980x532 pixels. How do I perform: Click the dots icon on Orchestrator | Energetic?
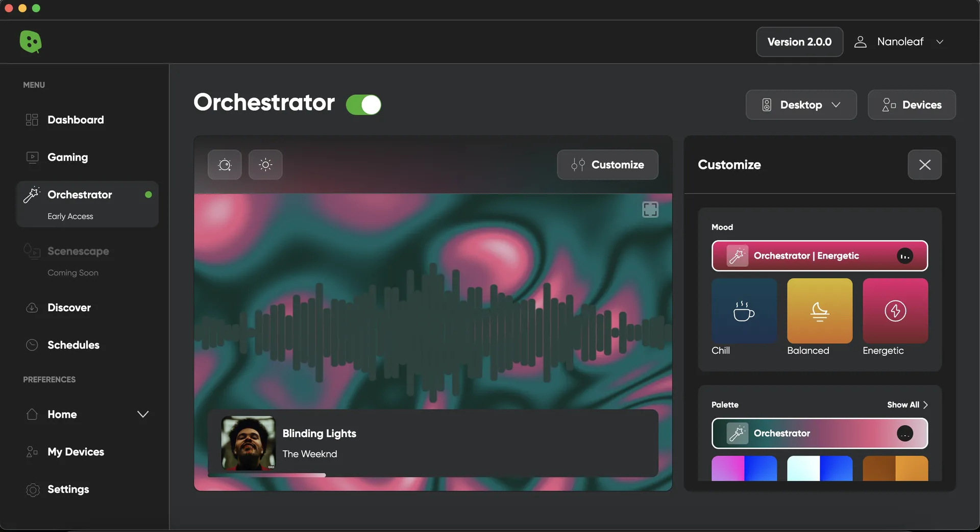[x=904, y=256]
